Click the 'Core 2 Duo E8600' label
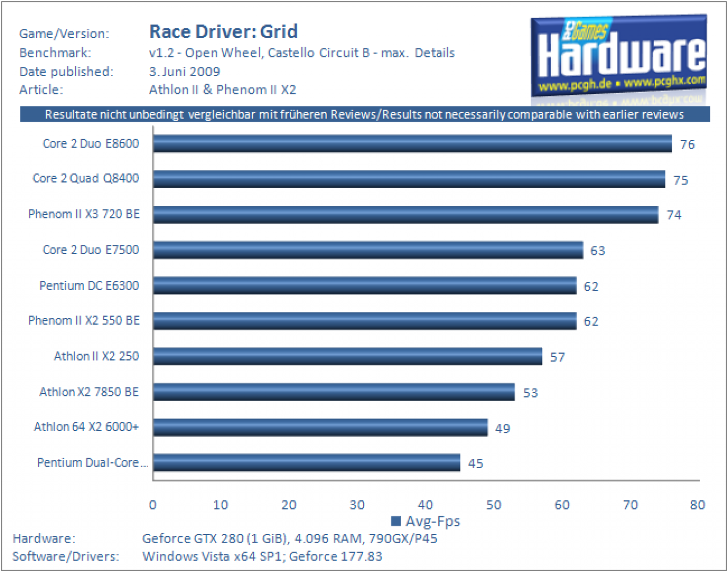This screenshot has height=572, width=728. pyautogui.click(x=91, y=143)
